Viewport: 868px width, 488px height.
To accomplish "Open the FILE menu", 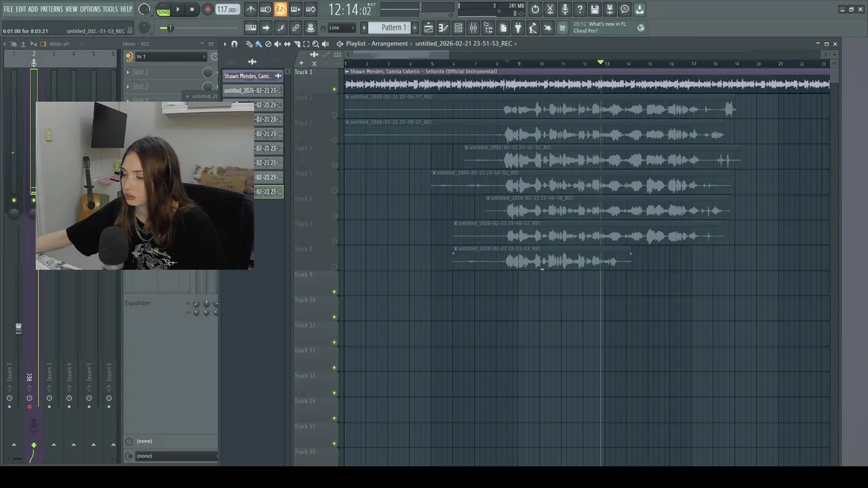I will point(8,9).
